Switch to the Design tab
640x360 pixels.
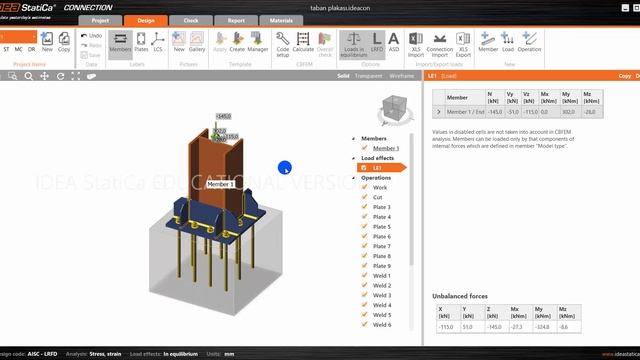[x=146, y=20]
